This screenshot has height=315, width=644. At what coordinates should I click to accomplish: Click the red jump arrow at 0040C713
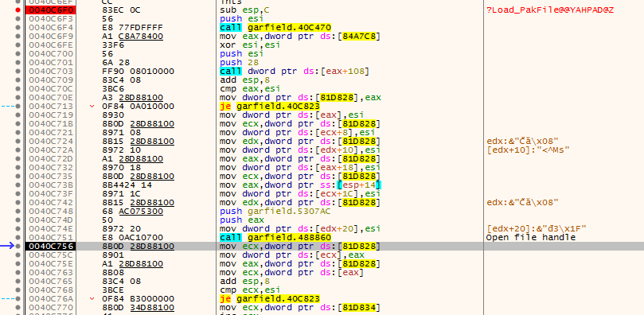point(92,107)
